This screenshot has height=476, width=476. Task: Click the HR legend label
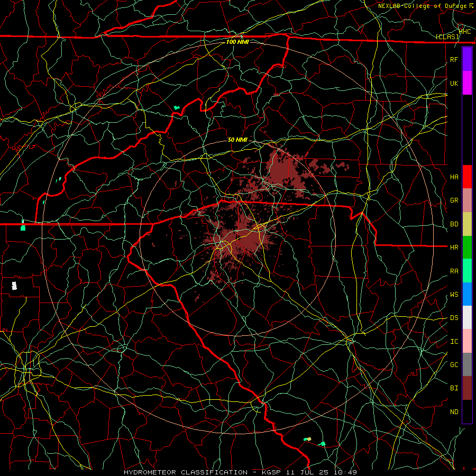tap(454, 248)
